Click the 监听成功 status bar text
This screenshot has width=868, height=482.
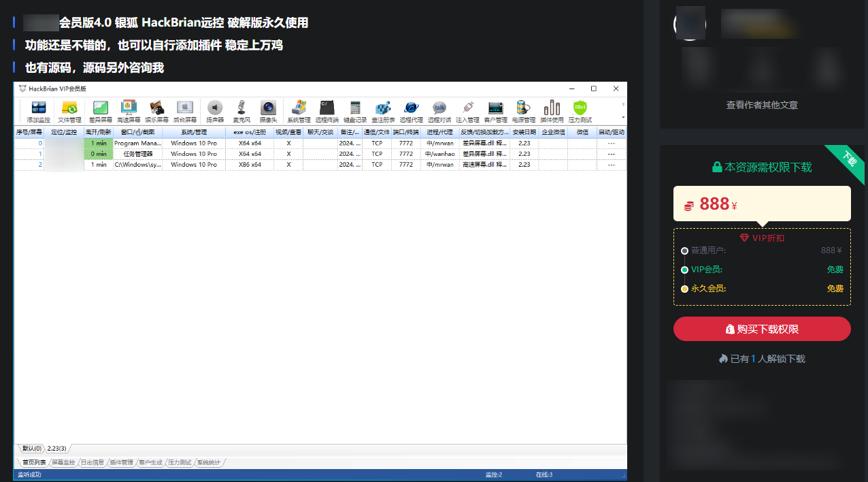tap(29, 475)
